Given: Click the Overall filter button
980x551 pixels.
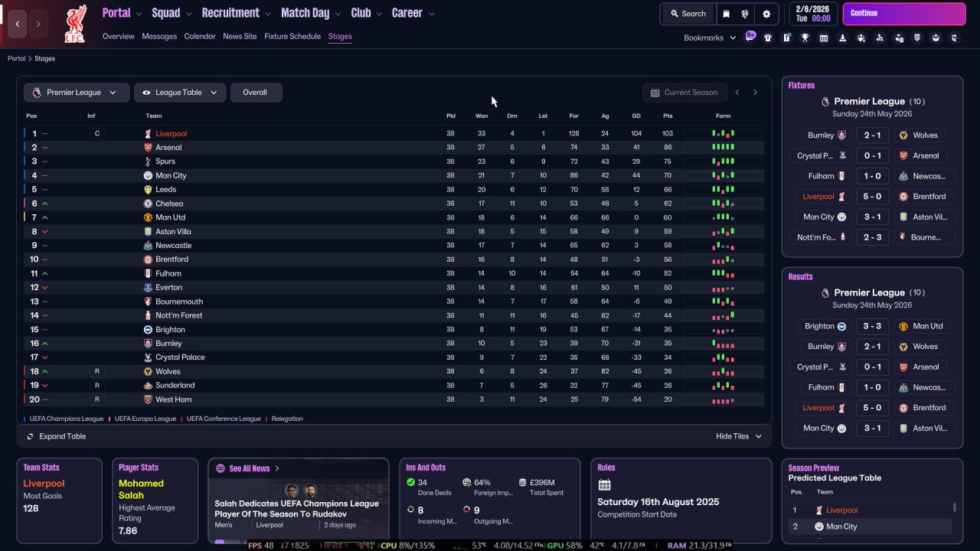Looking at the screenshot, I should 256,93.
